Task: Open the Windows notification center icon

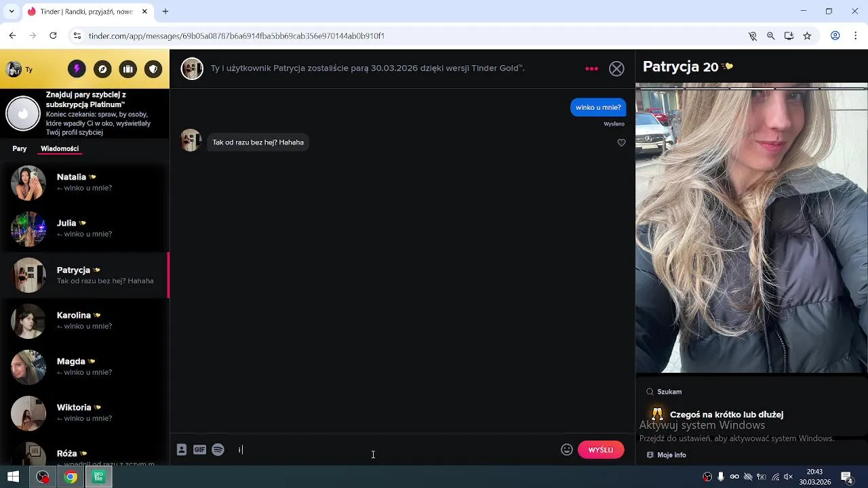Action: click(x=847, y=477)
